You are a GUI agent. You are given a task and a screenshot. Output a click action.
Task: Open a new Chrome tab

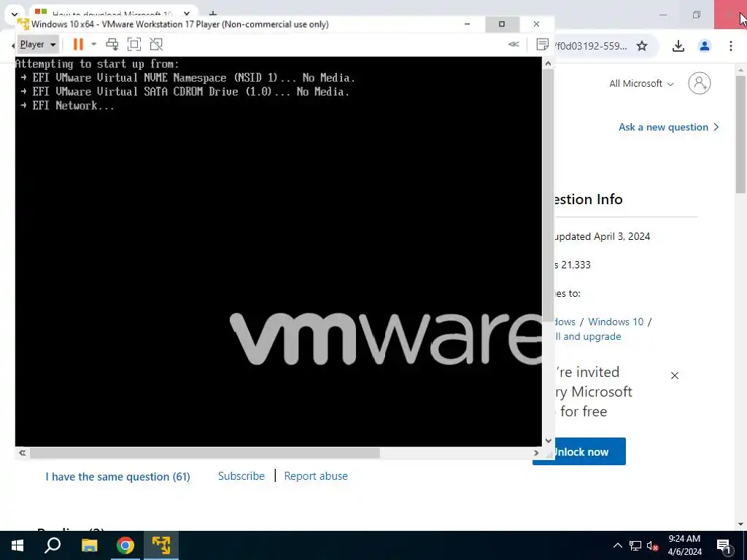(213, 13)
